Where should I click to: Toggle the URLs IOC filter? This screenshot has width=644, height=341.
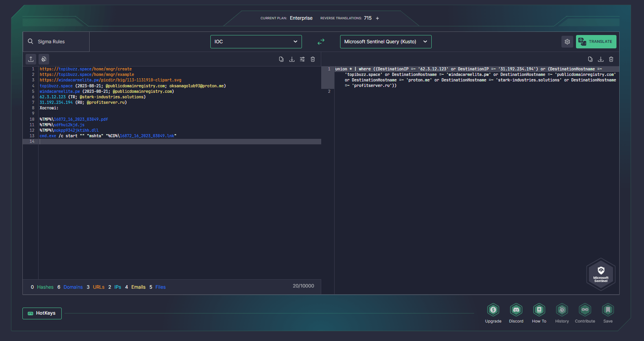[x=98, y=287]
